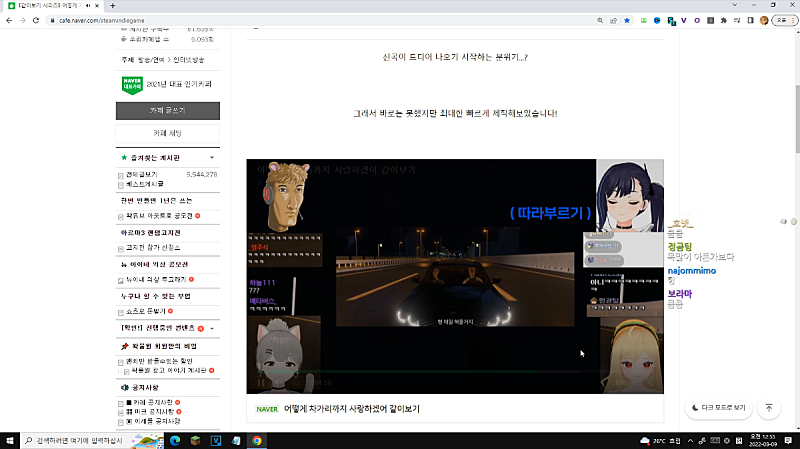Click the embedded video thumbnail
Viewport: 800px width, 449px height.
tap(455, 276)
